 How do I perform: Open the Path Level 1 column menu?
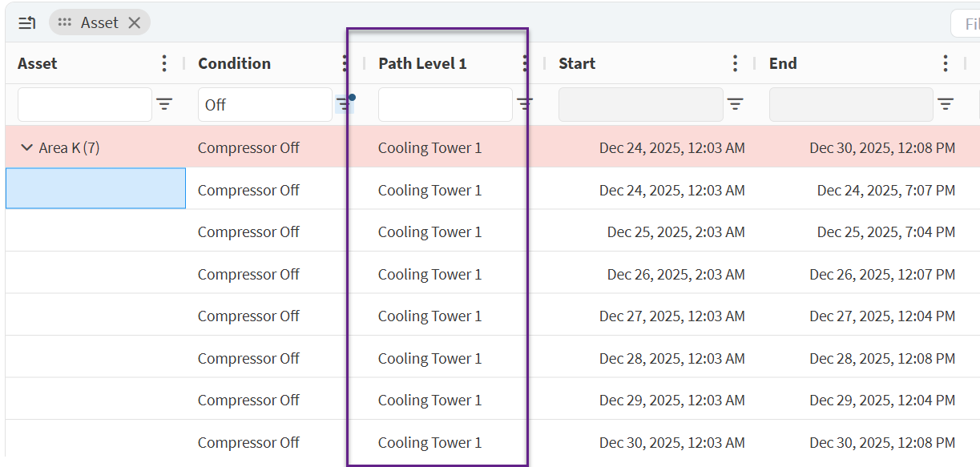click(x=525, y=63)
